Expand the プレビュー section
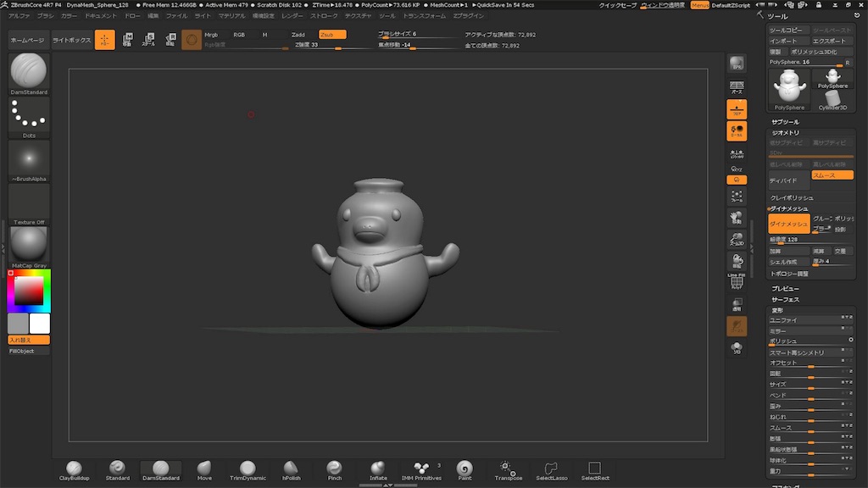Screen dimensions: 868x488 (x=786, y=289)
